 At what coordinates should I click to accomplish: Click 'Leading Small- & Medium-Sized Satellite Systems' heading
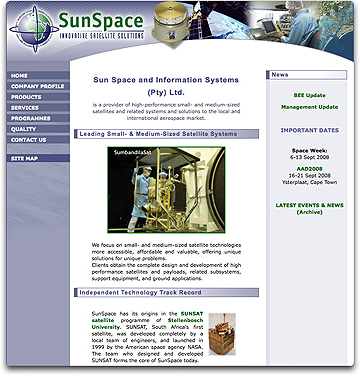[x=166, y=134]
